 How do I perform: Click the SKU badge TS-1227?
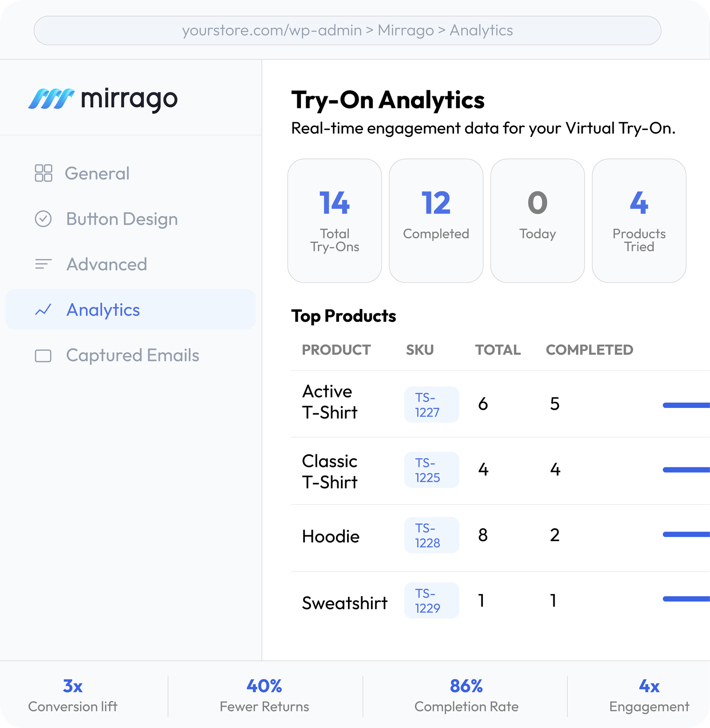click(432, 404)
